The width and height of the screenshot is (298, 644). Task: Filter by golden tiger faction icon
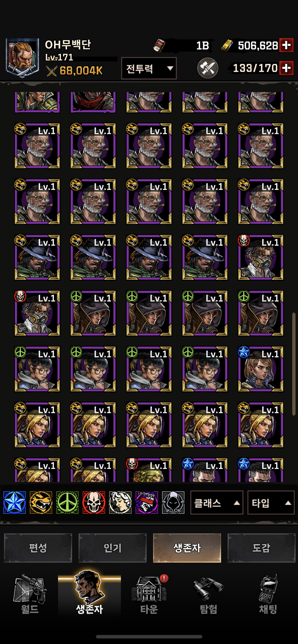[41, 502]
